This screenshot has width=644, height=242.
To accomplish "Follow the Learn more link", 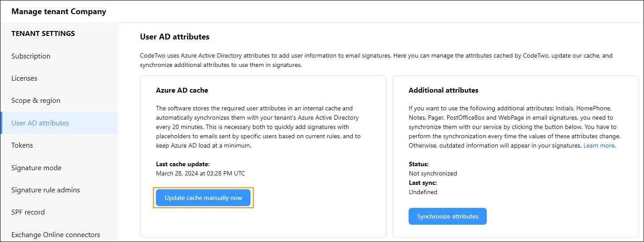I will 599,145.
